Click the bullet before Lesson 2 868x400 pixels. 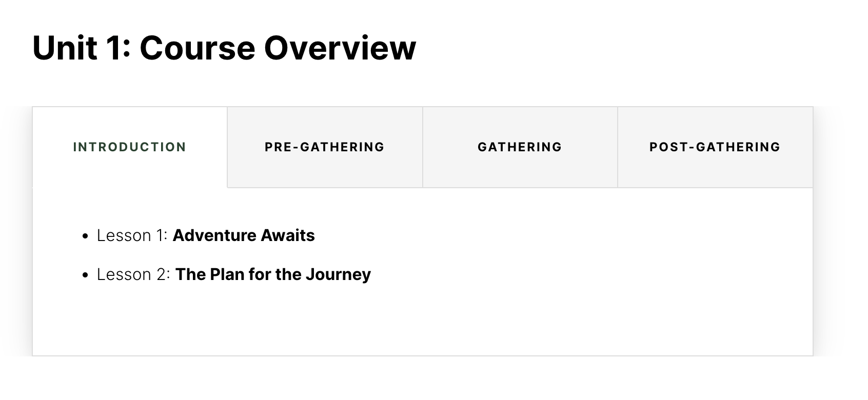pyautogui.click(x=86, y=275)
